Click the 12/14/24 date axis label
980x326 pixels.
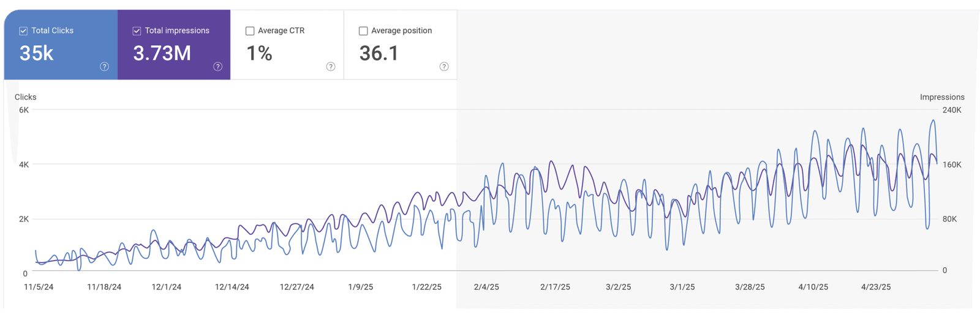coord(232,287)
